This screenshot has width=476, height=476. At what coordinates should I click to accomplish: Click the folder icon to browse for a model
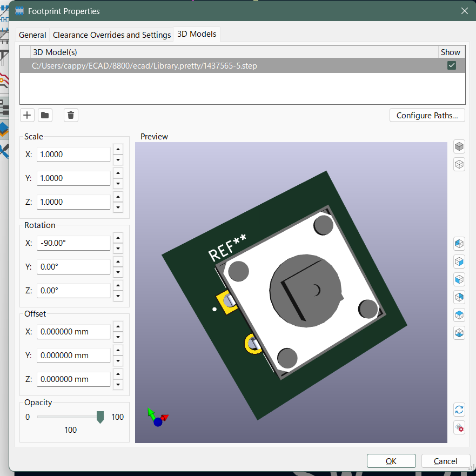pyautogui.click(x=44, y=115)
